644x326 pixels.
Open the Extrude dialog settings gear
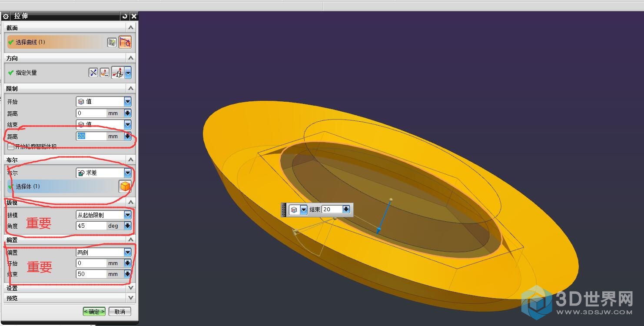6,16
